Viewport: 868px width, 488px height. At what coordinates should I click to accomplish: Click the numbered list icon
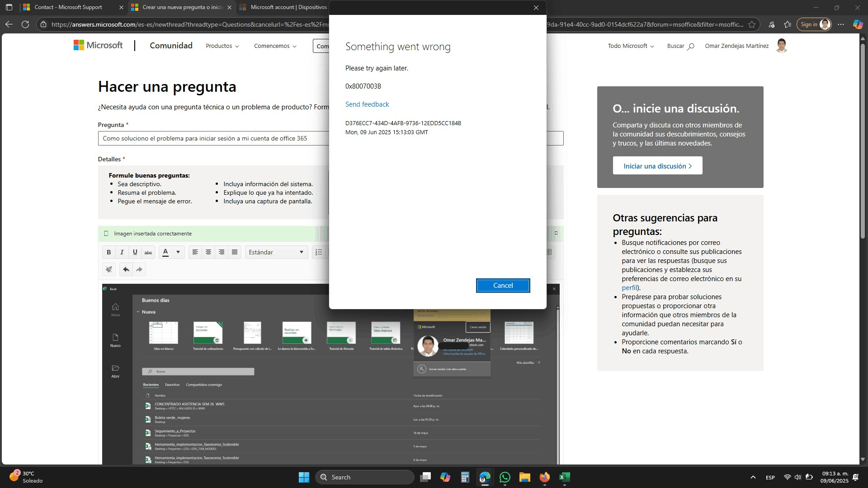[x=319, y=252]
